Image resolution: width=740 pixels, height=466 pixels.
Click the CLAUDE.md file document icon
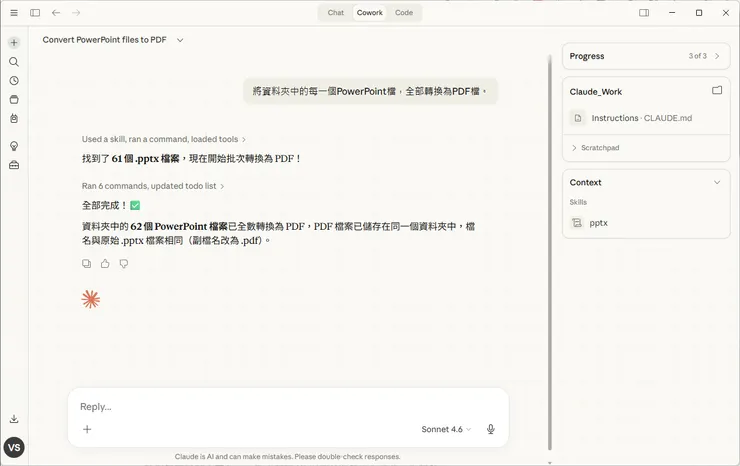click(x=578, y=118)
